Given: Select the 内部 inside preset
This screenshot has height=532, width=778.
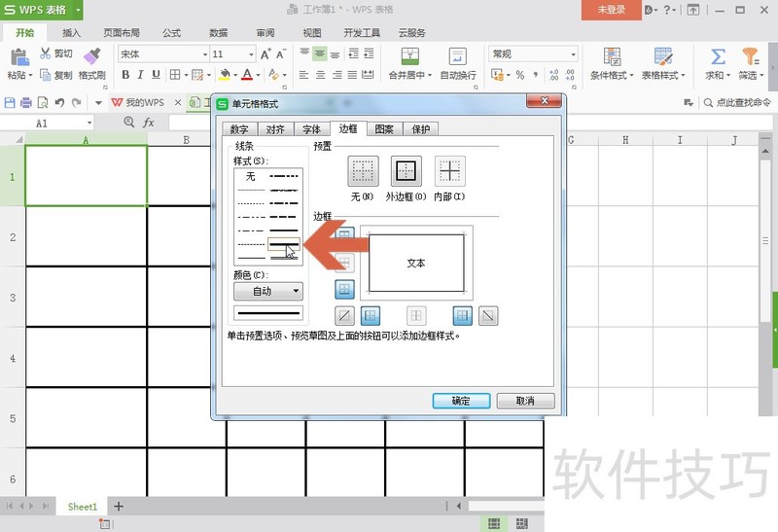Looking at the screenshot, I should [x=449, y=171].
